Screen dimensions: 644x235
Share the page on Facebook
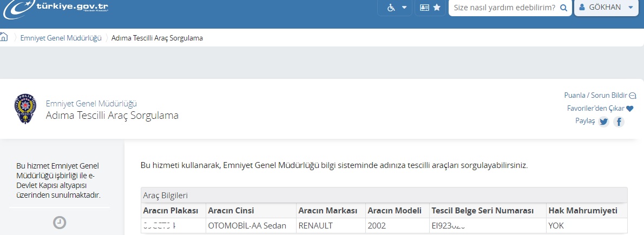pyautogui.click(x=619, y=122)
